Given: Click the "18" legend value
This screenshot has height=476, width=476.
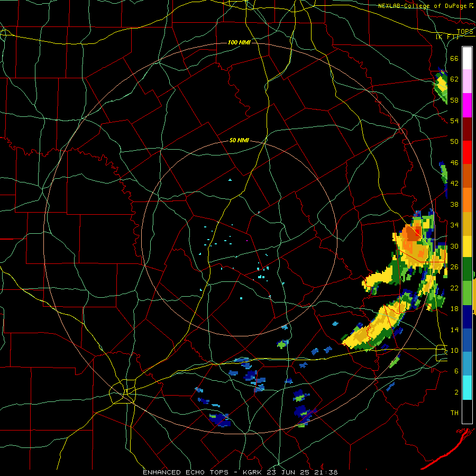Looking at the screenshot, I should [x=454, y=309].
